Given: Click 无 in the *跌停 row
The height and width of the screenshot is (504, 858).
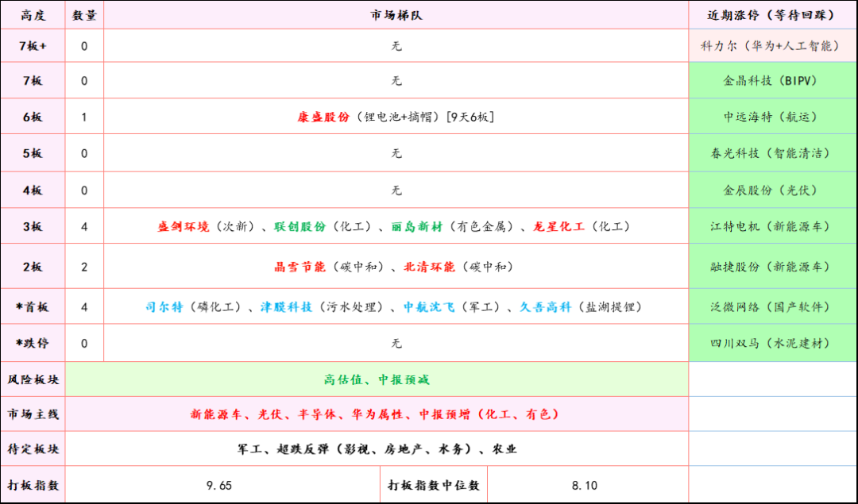Looking at the screenshot, I should [396, 344].
